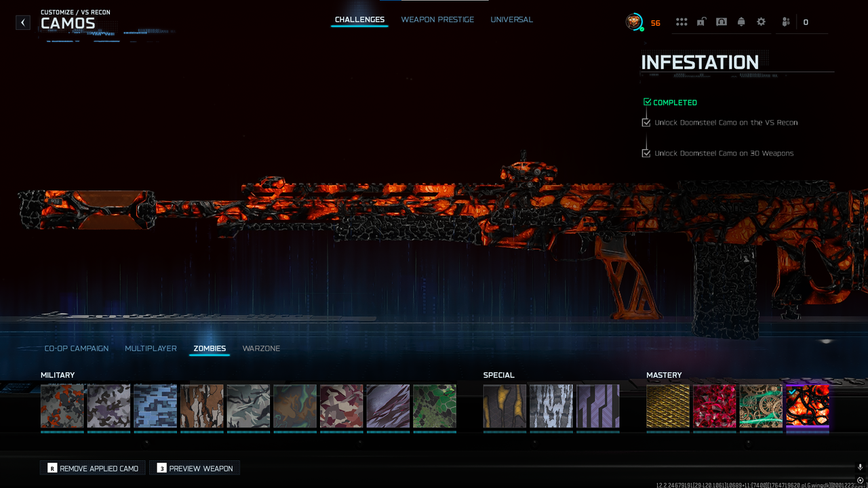Open settings with the gear icon
This screenshot has width=868, height=488.
point(761,22)
